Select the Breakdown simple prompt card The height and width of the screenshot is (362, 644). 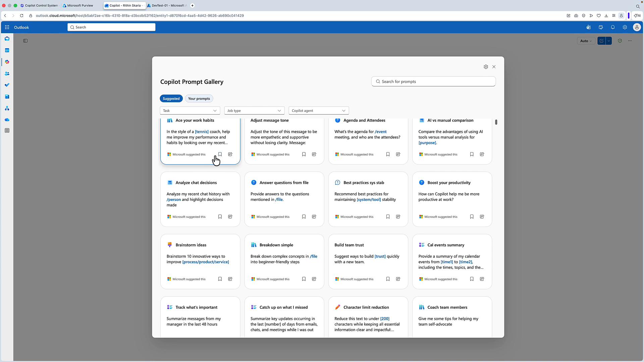tap(284, 261)
